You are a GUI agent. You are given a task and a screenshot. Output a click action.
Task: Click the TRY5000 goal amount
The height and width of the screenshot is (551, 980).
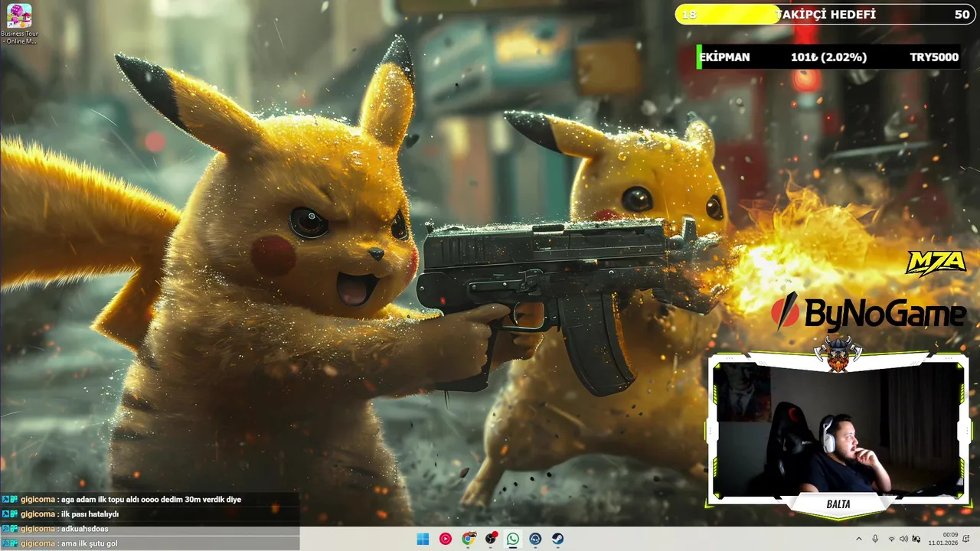[934, 57]
